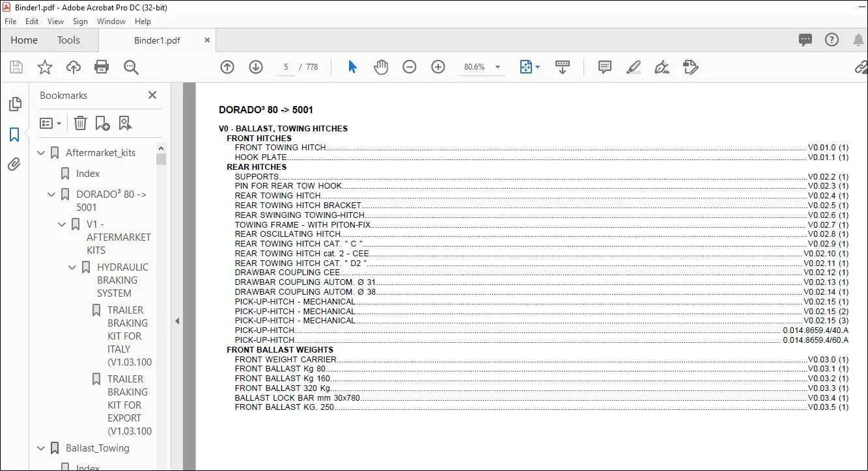Click the page number input field
The height and width of the screenshot is (471, 868).
286,67
